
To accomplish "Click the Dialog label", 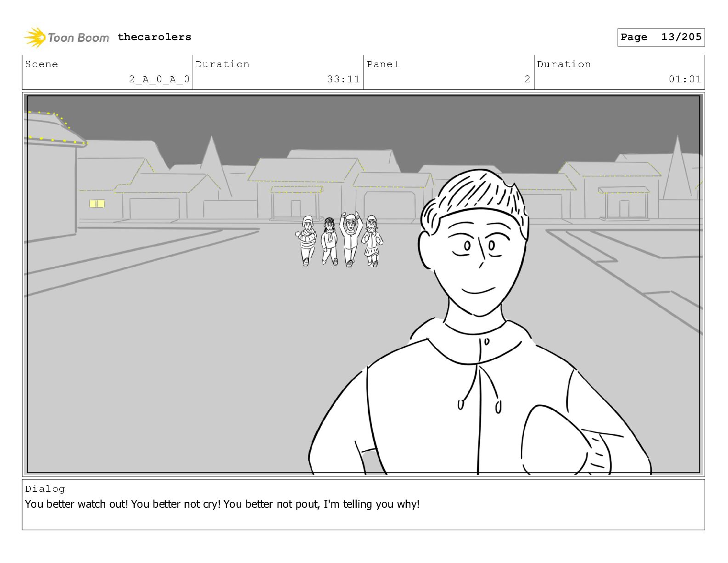I will click(45, 488).
